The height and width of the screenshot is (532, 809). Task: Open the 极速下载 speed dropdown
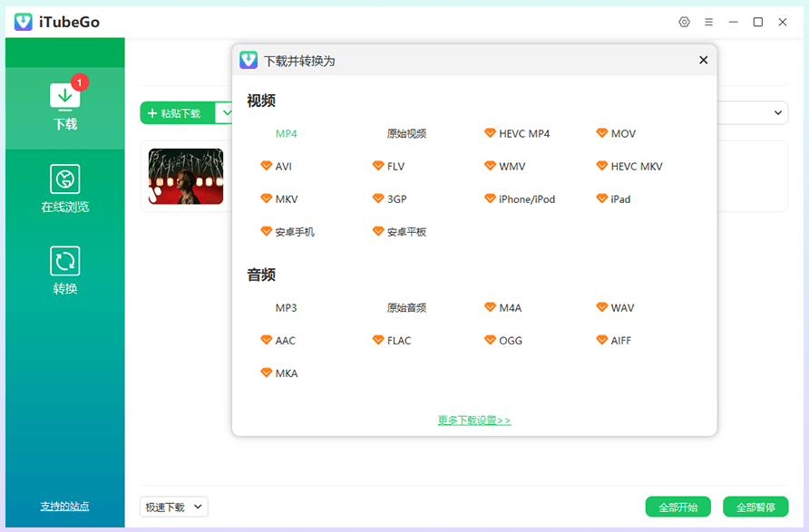[x=174, y=507]
